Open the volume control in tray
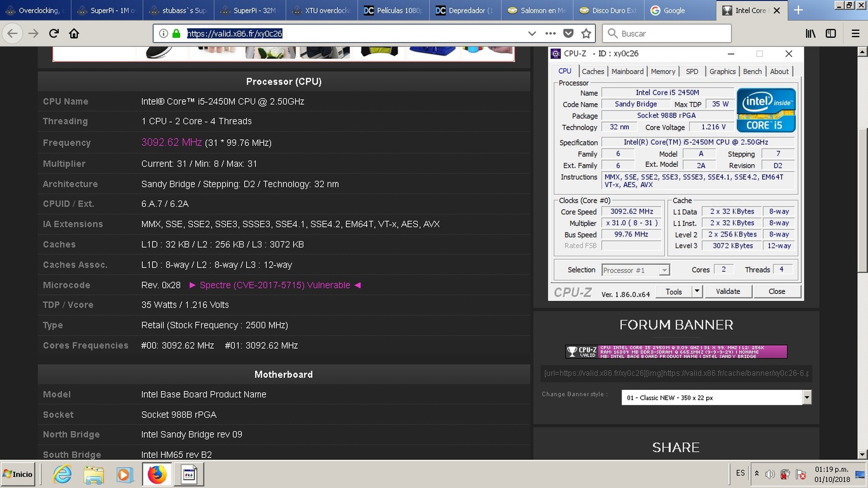 (x=769, y=474)
